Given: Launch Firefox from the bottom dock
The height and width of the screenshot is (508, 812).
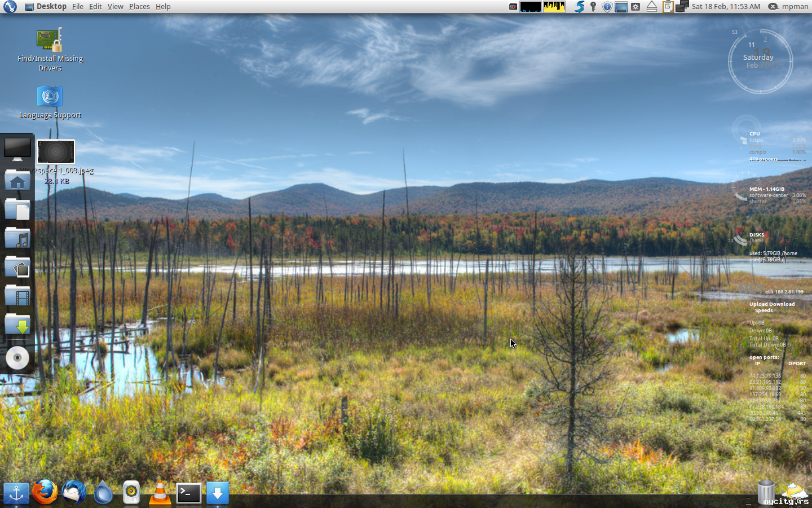Looking at the screenshot, I should pos(45,492).
